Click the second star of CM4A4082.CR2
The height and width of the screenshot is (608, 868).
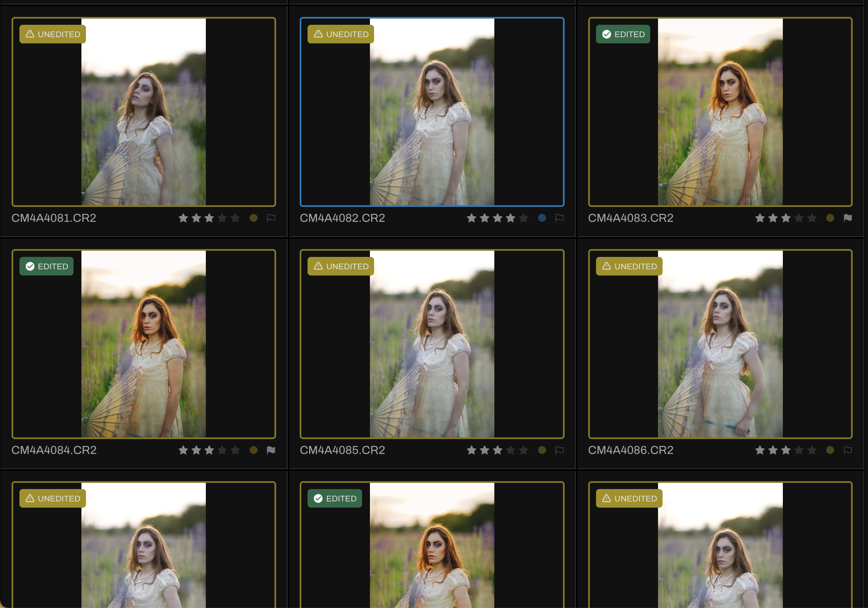tap(485, 218)
